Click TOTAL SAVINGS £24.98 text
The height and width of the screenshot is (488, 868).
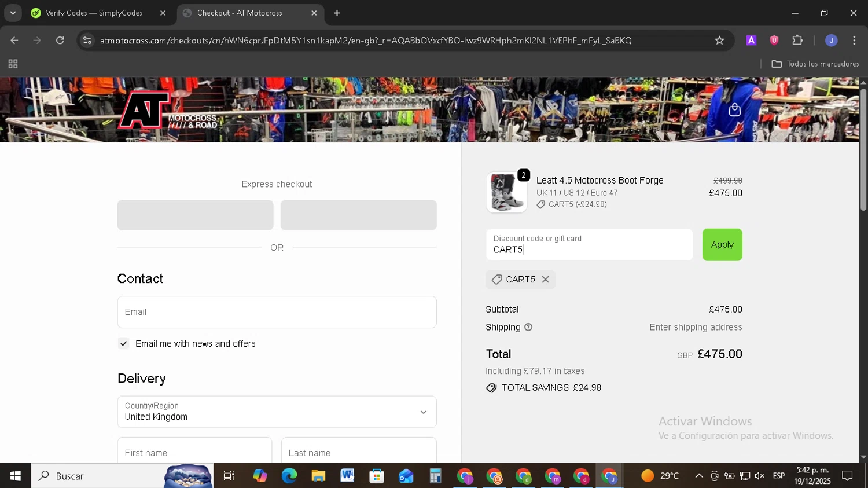point(551,388)
